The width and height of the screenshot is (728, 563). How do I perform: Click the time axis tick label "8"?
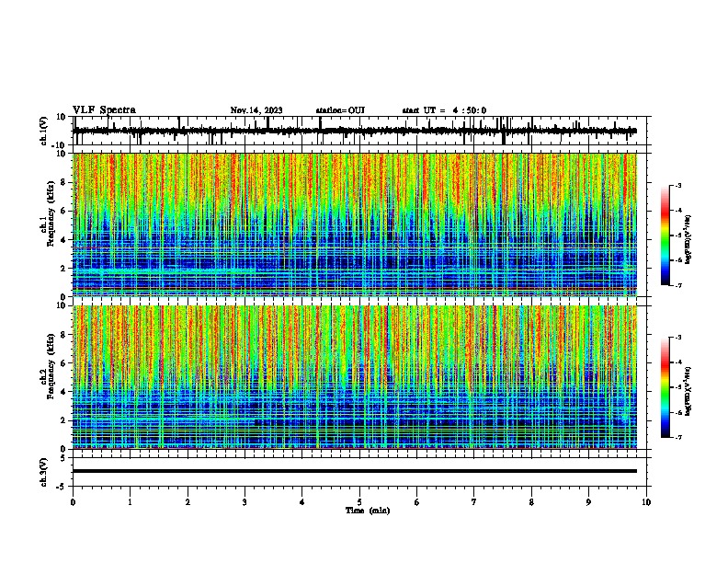coord(531,502)
